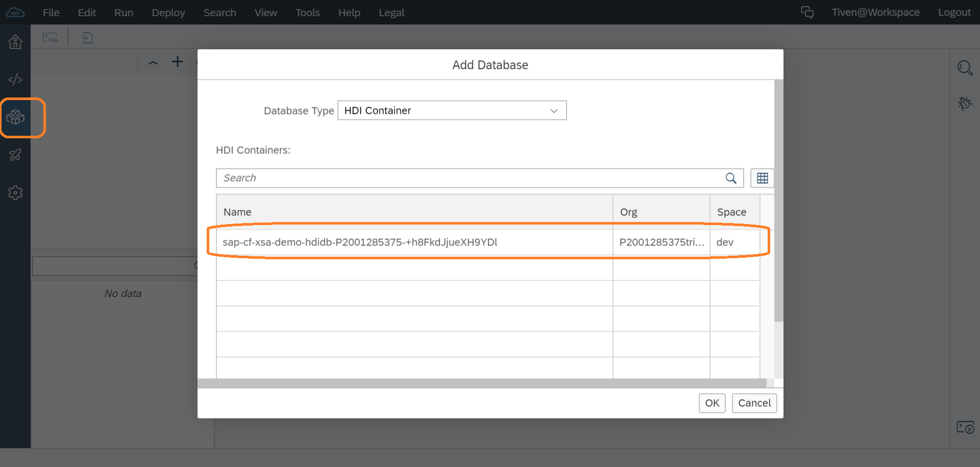980x467 pixels.
Task: Open the Preferences gear icon in sidebar
Action: click(x=15, y=192)
